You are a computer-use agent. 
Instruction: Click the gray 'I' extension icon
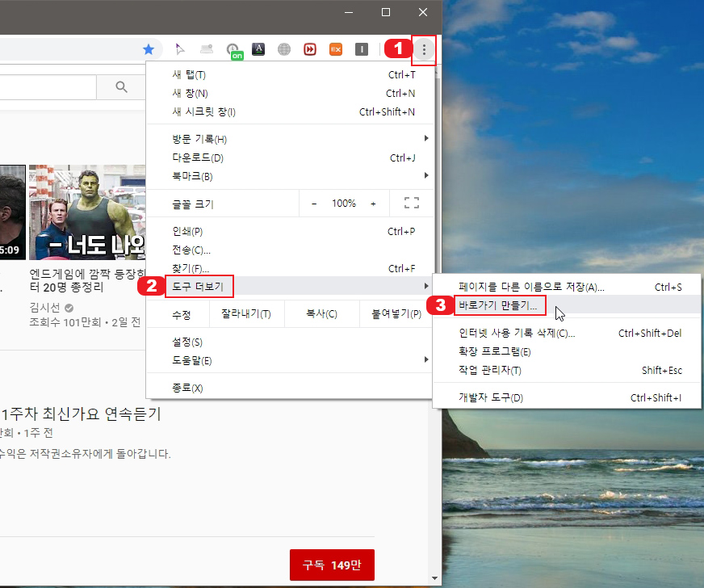[x=361, y=48]
